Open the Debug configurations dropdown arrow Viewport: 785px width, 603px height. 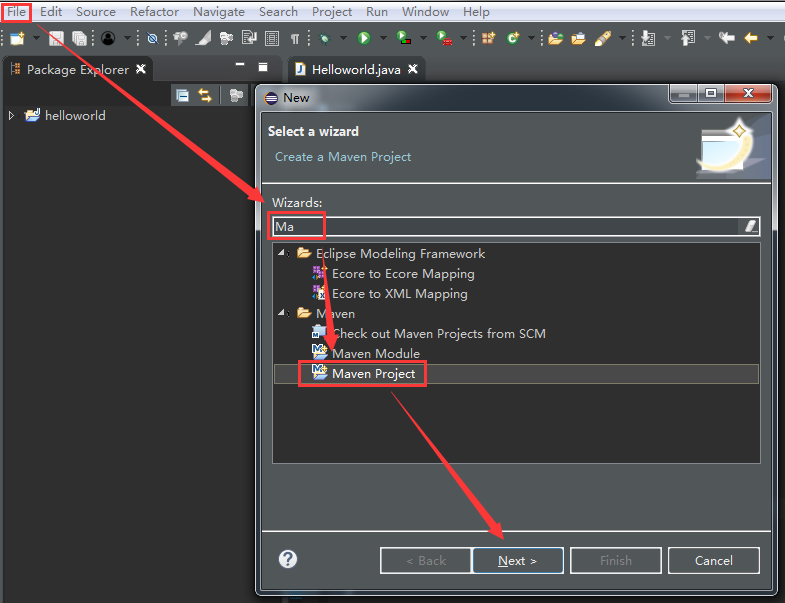(343, 38)
